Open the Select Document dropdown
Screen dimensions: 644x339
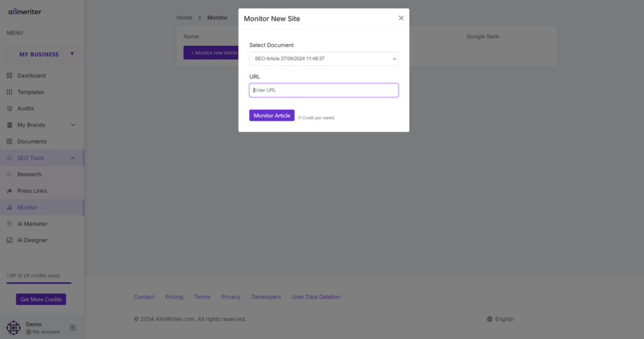coord(324,58)
